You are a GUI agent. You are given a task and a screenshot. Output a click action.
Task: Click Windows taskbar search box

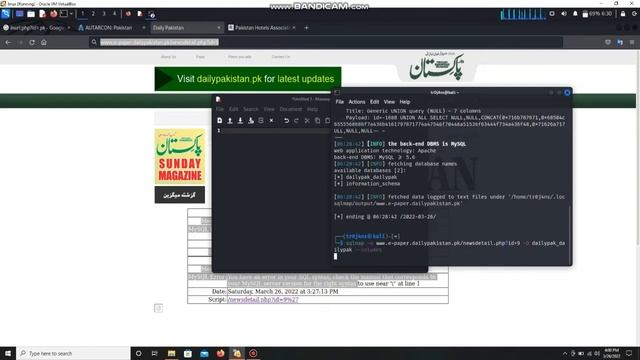(x=73, y=353)
